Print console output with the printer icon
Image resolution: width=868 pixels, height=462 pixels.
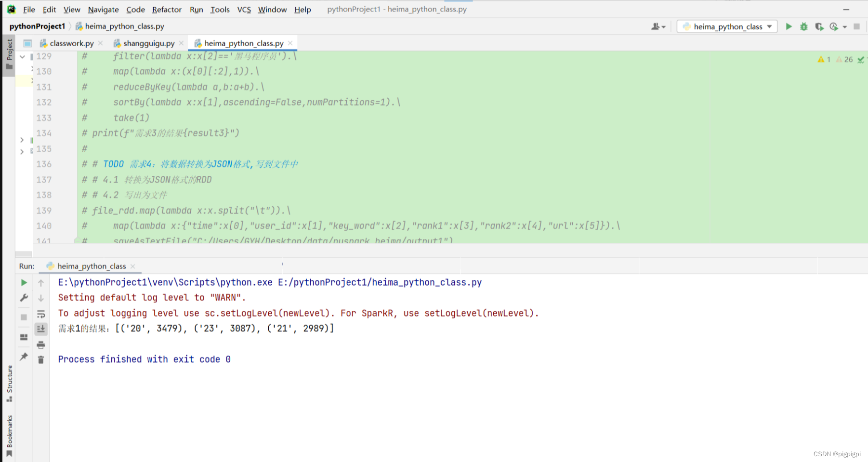pos(41,345)
